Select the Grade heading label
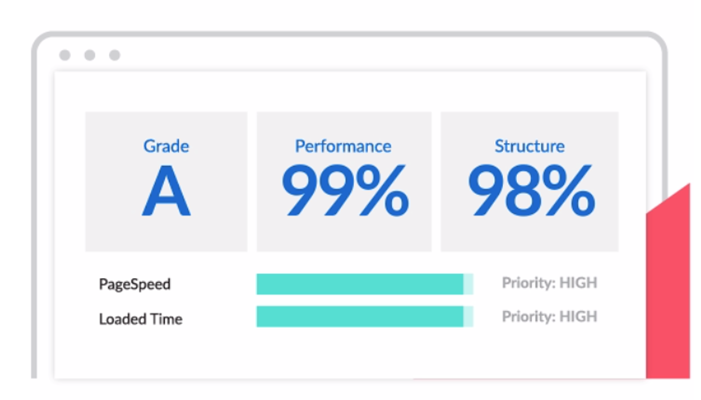The image size is (701, 400). click(166, 146)
